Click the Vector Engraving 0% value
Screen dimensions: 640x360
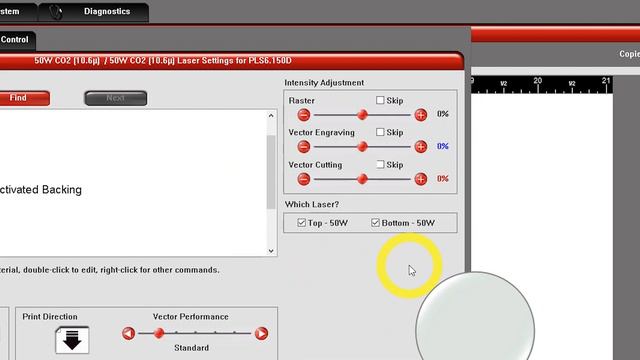(443, 146)
